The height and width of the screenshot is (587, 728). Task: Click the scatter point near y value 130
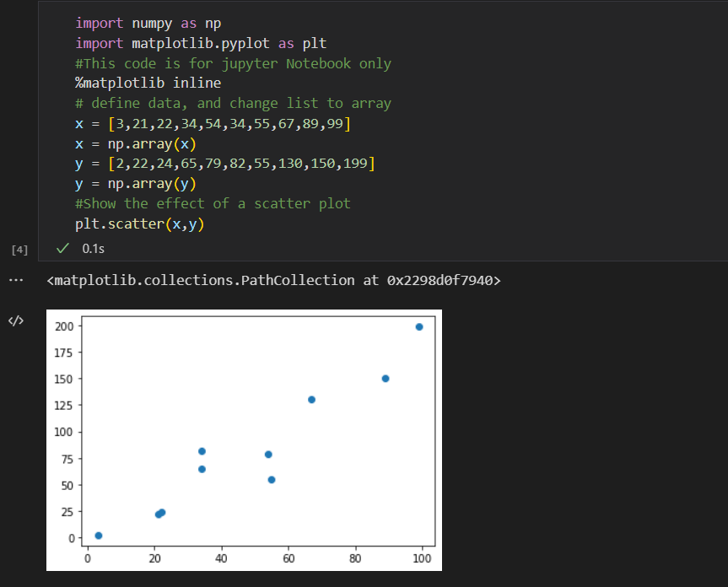coord(311,400)
